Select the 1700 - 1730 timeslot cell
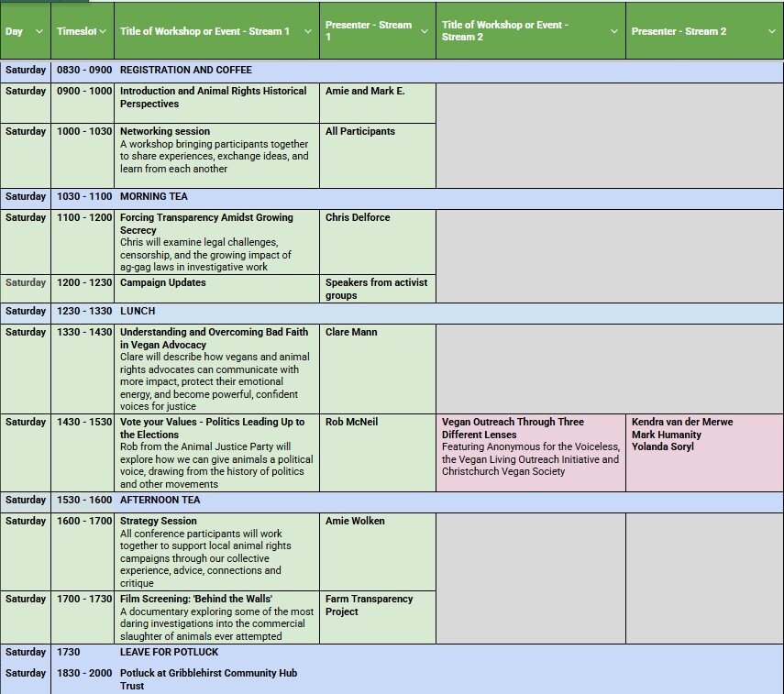 (x=83, y=617)
